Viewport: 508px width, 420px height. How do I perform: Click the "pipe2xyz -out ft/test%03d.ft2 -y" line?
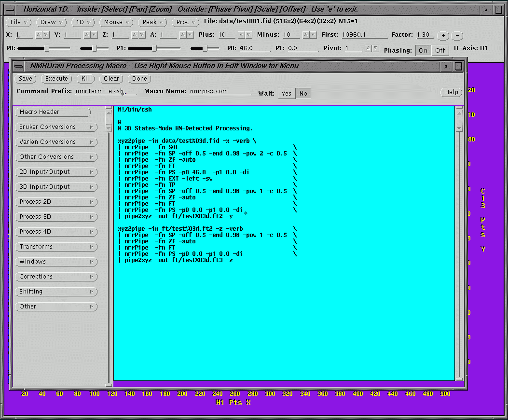tap(175, 216)
